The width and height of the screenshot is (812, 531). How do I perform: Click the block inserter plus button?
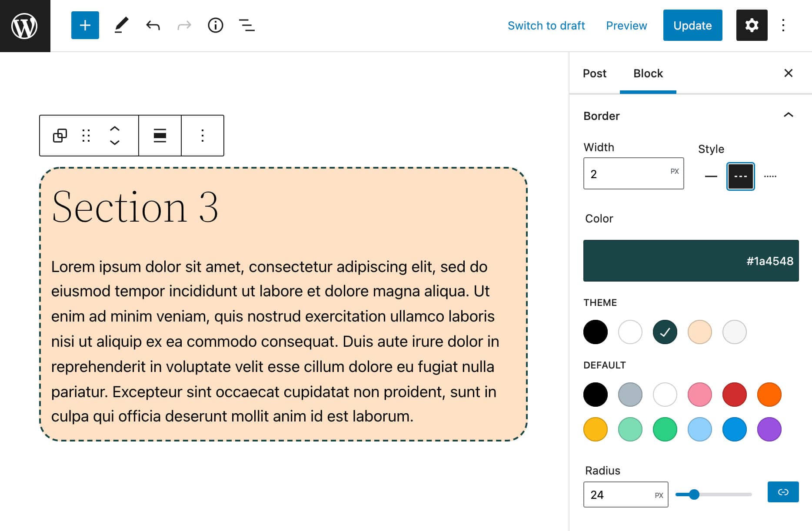point(85,25)
